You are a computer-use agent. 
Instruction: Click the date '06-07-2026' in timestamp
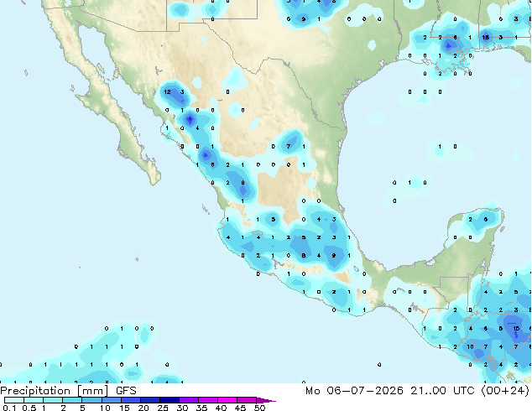click(x=365, y=391)
